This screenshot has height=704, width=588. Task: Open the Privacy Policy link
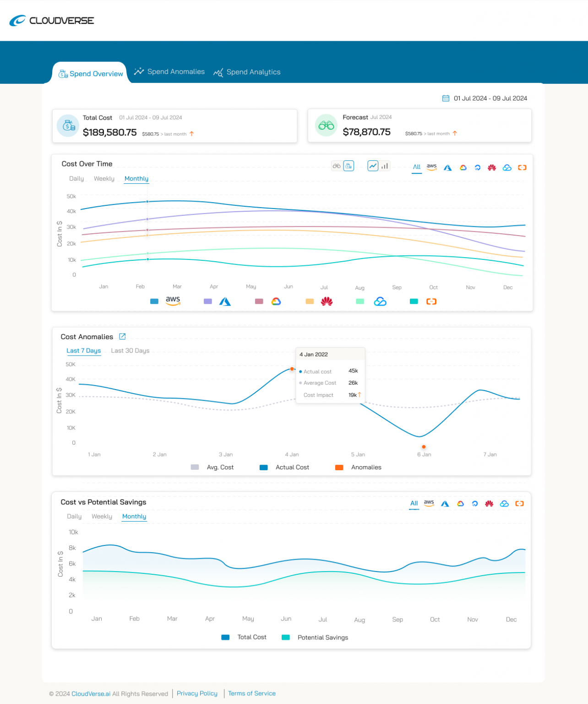pyautogui.click(x=197, y=693)
